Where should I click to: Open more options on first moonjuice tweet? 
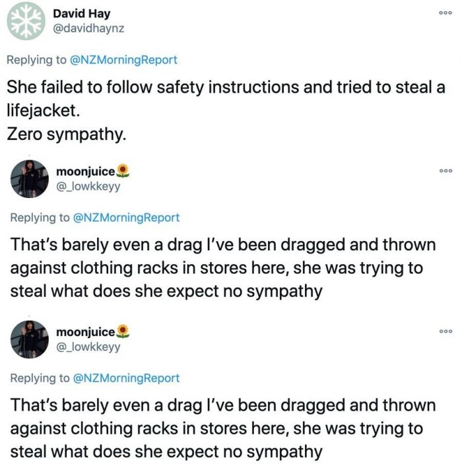coord(445,170)
